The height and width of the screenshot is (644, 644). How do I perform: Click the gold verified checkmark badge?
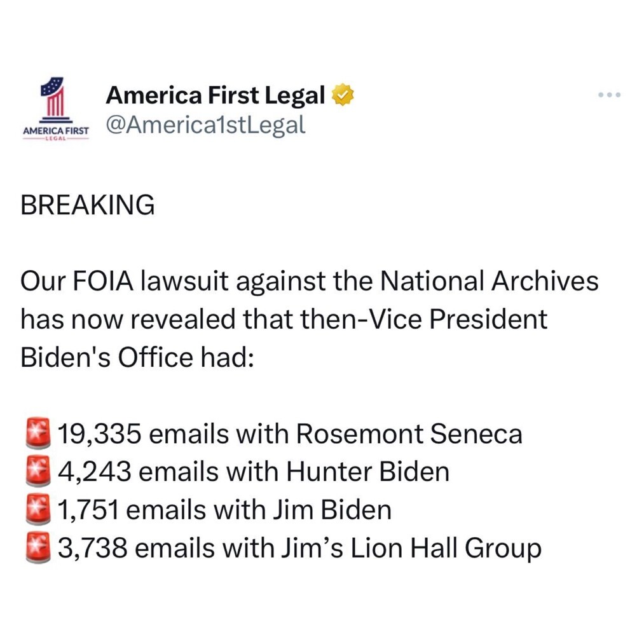pyautogui.click(x=343, y=95)
